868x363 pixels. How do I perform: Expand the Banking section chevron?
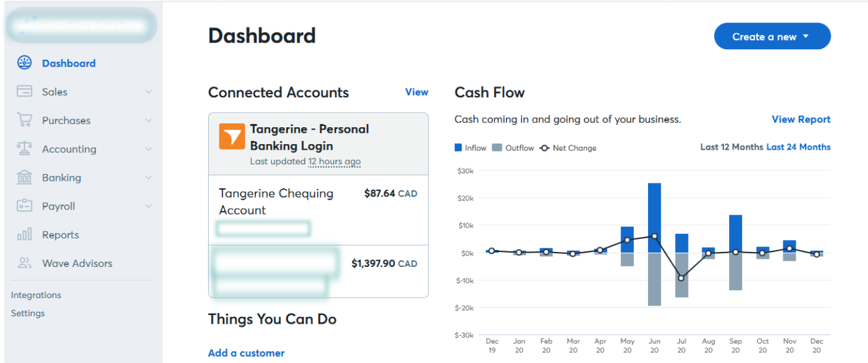click(x=148, y=177)
